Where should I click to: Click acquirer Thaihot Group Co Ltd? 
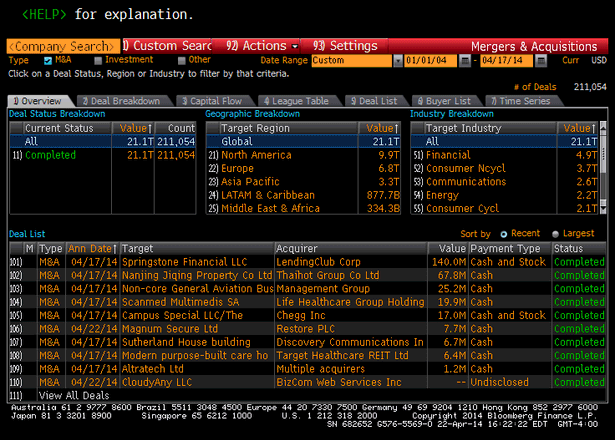click(x=328, y=275)
